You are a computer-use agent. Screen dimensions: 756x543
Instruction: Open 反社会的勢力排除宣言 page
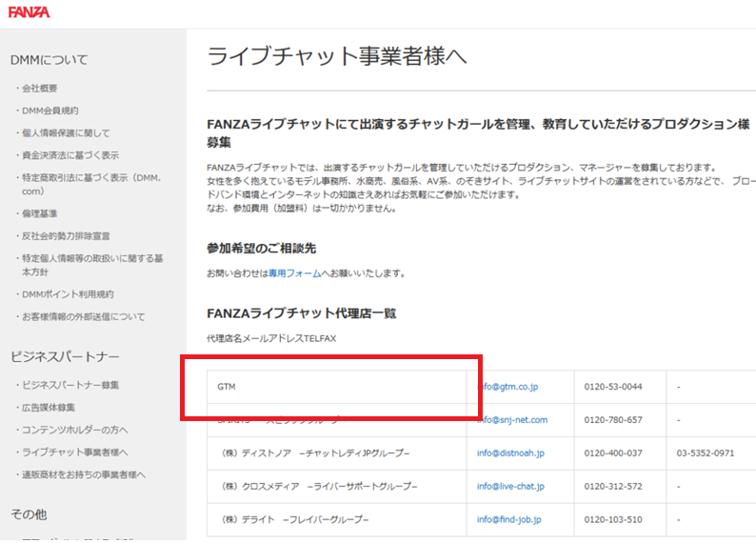point(66,235)
